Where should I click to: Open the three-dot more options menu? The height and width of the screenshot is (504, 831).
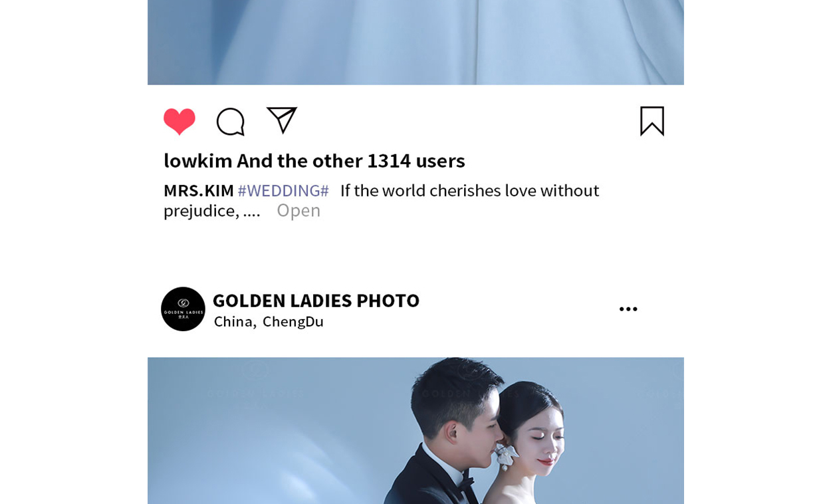(x=628, y=309)
